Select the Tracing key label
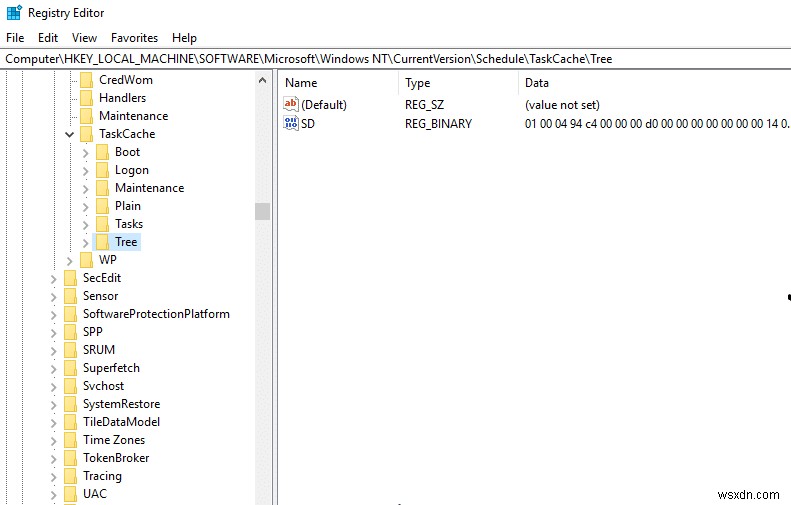The image size is (791, 505). click(102, 476)
